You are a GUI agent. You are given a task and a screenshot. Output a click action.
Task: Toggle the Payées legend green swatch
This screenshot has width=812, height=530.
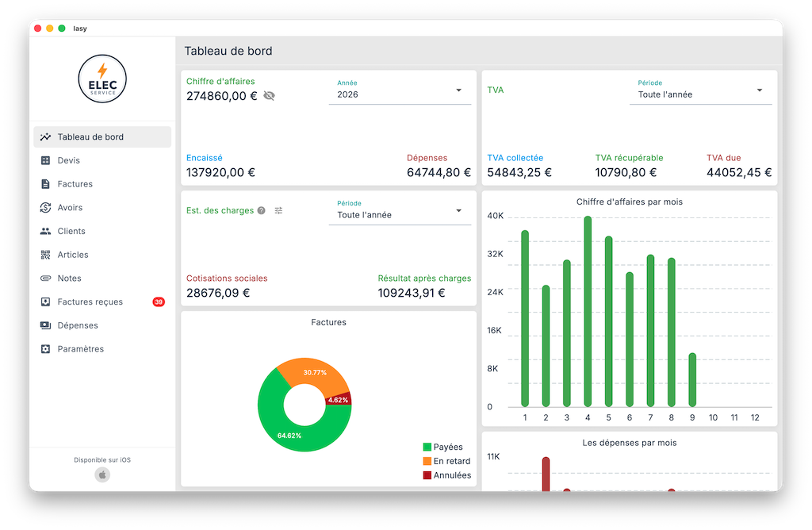coord(427,447)
